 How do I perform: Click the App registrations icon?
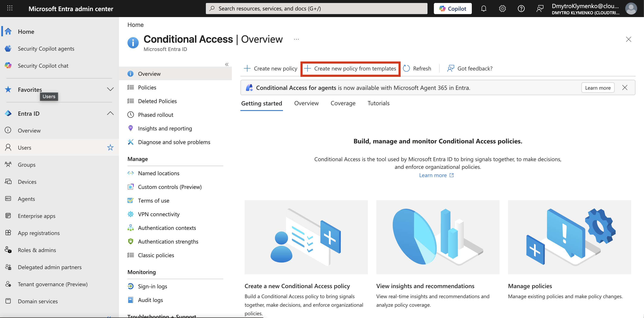coord(8,233)
